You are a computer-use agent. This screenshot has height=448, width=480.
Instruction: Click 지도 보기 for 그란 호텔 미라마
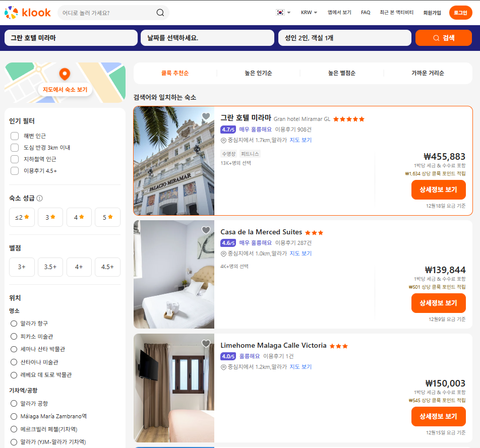tap(301, 140)
